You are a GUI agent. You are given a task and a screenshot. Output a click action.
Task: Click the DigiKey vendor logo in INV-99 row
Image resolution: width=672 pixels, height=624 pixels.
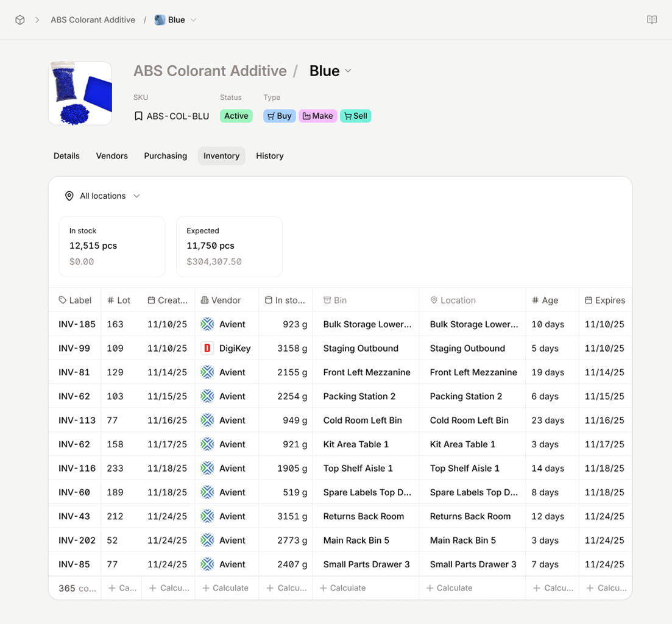click(x=207, y=349)
